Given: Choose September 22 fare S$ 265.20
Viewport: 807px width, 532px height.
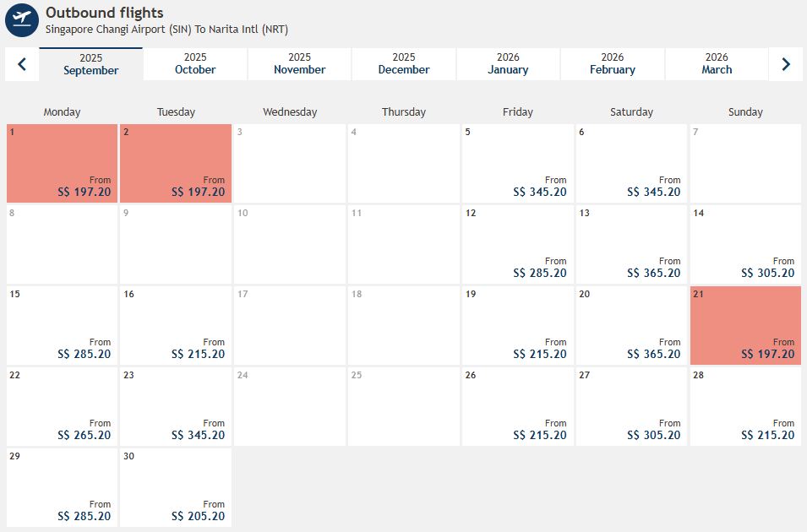Looking at the screenshot, I should coord(63,407).
